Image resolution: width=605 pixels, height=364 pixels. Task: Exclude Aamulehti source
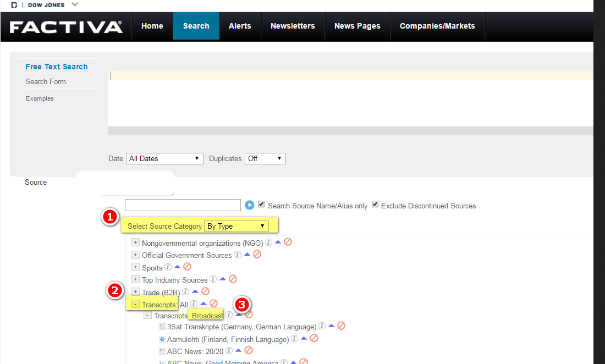coord(314,338)
